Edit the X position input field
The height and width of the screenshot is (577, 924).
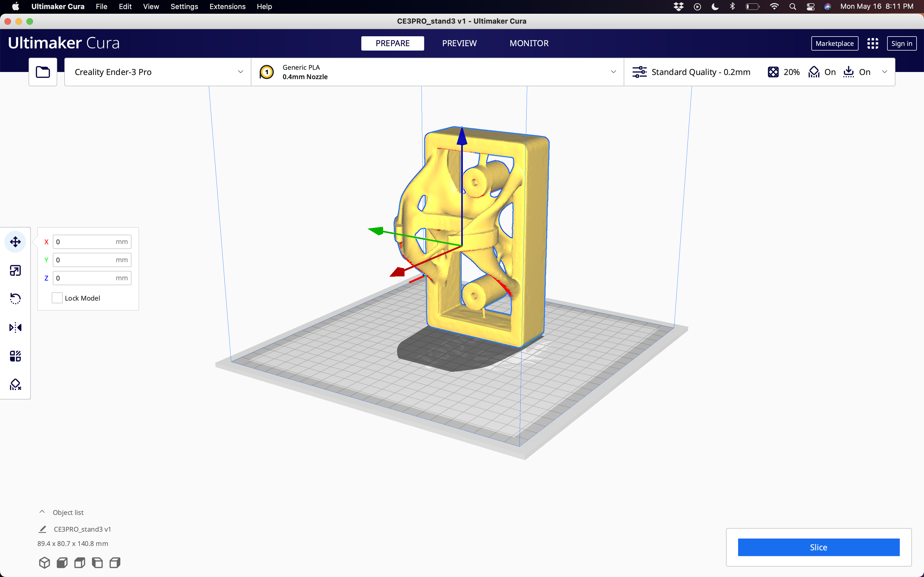(91, 241)
